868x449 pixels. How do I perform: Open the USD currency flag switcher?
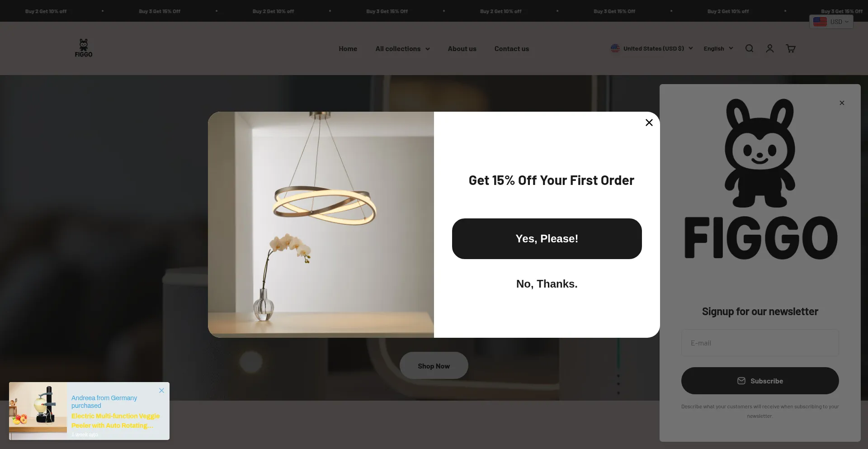tap(831, 22)
